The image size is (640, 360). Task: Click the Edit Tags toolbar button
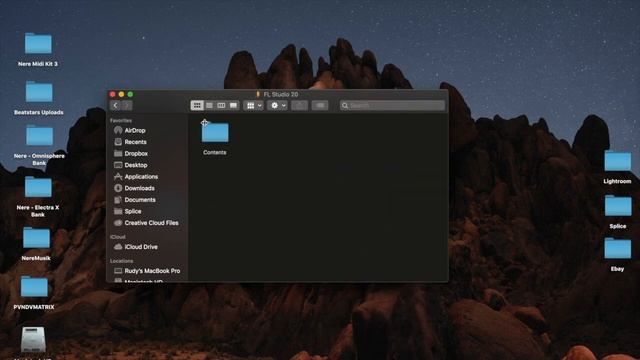[x=320, y=105]
